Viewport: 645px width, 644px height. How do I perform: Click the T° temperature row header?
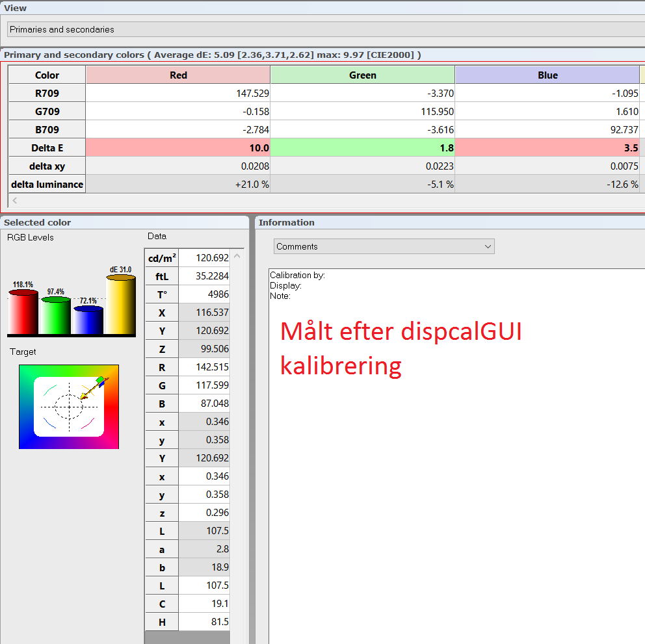click(161, 294)
